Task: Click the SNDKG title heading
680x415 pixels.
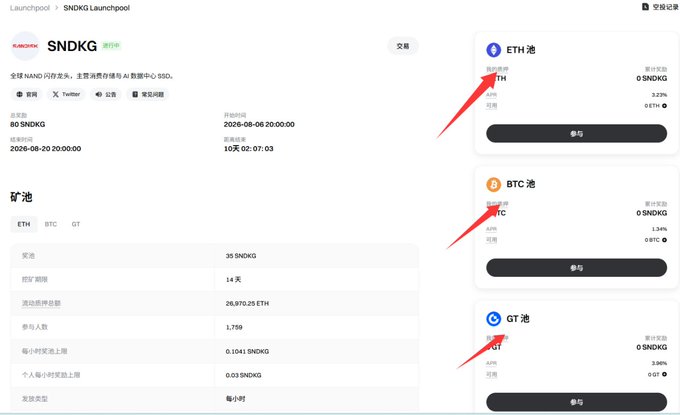Action: 72,46
